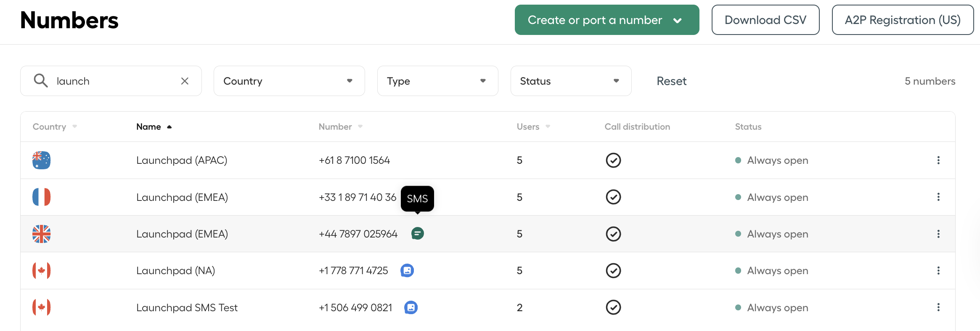Sort table by Name column
The image size is (980, 331).
[154, 127]
